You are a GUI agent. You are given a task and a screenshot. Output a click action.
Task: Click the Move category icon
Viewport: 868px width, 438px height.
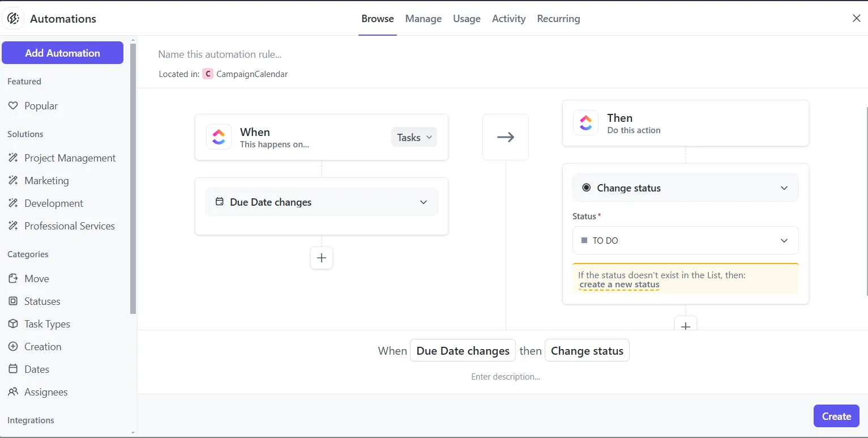pos(13,279)
